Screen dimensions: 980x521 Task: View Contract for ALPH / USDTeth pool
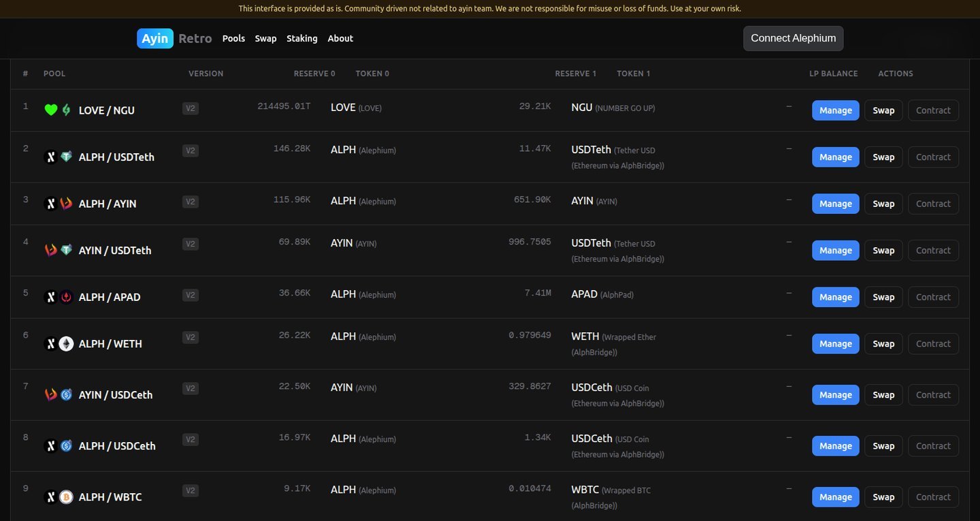(934, 157)
